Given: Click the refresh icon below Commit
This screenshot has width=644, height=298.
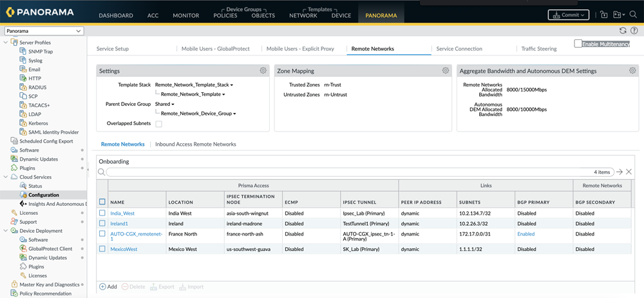Looking at the screenshot, I should point(623,30).
